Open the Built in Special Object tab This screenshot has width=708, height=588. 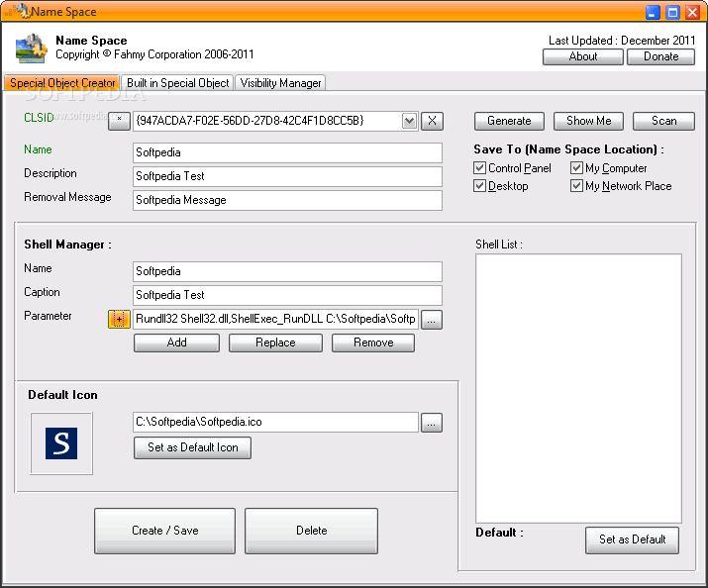click(177, 82)
